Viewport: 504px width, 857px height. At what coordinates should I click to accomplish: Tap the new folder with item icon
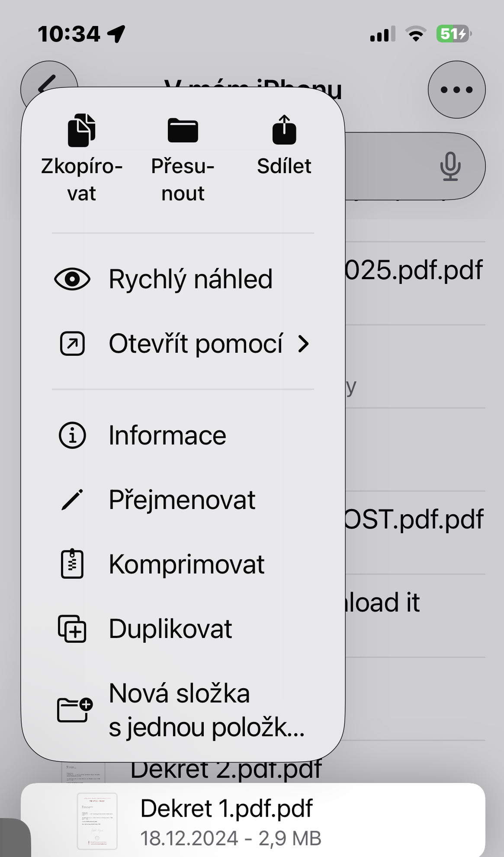[74, 710]
